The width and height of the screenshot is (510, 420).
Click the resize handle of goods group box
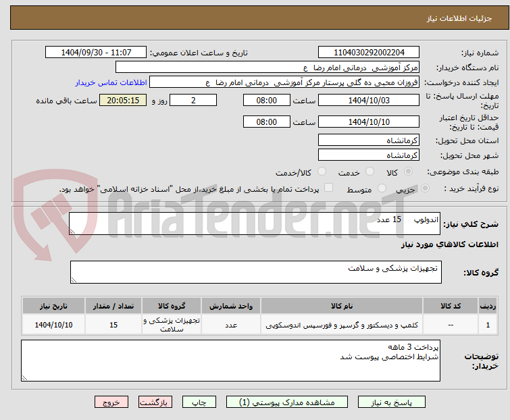[x=74, y=280]
